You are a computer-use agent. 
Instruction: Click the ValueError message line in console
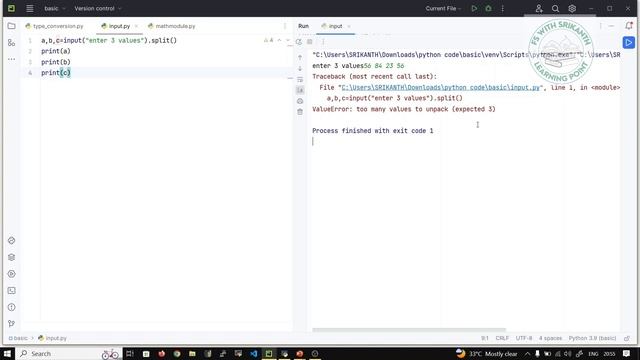tap(404, 109)
